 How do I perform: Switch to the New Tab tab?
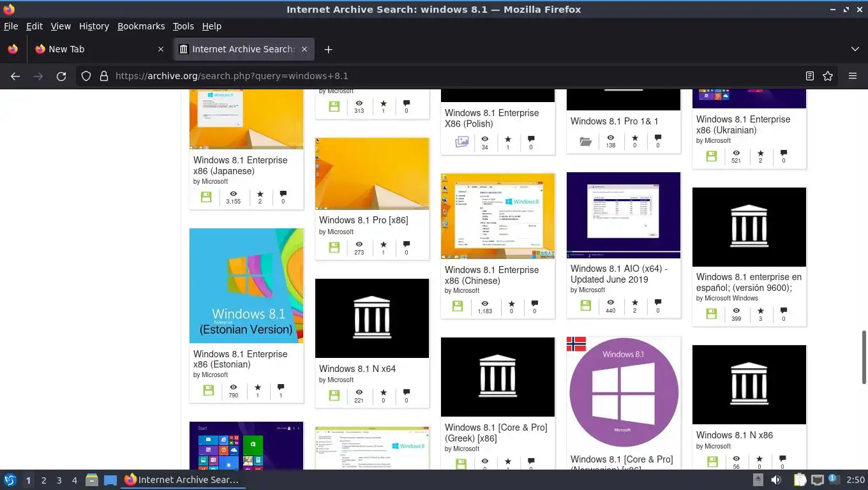pyautogui.click(x=99, y=49)
